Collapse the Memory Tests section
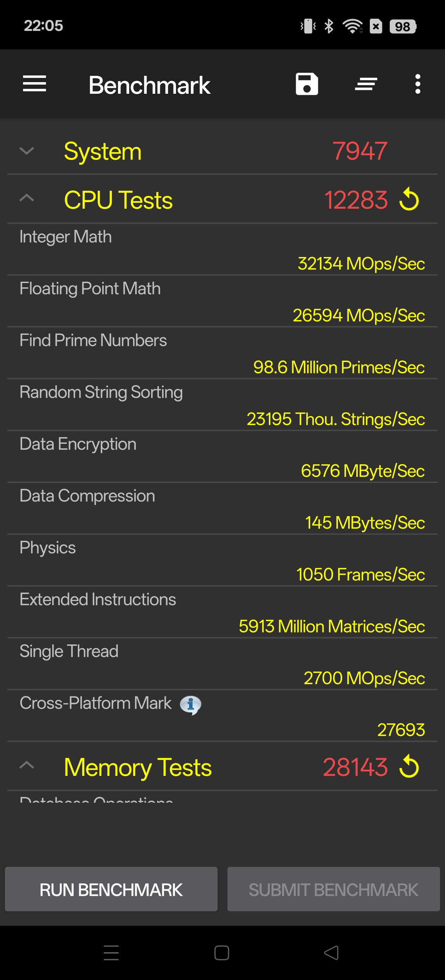 27,765
